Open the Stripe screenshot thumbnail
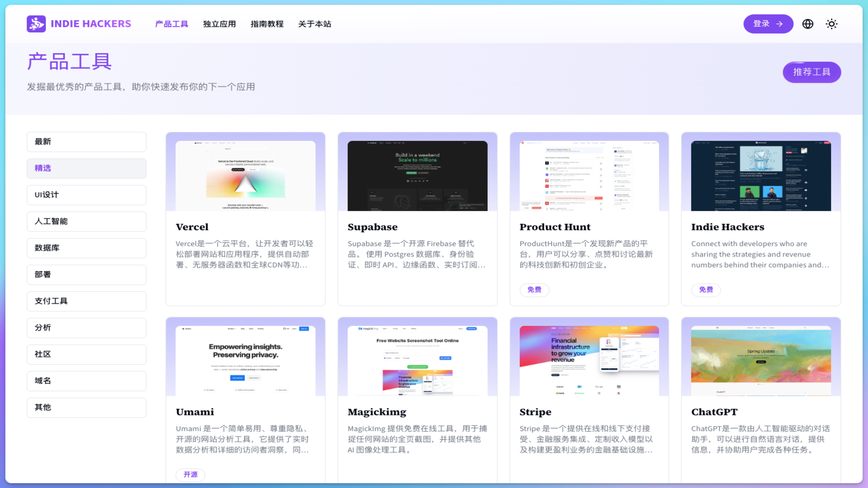This screenshot has width=868, height=488. pyautogui.click(x=589, y=361)
